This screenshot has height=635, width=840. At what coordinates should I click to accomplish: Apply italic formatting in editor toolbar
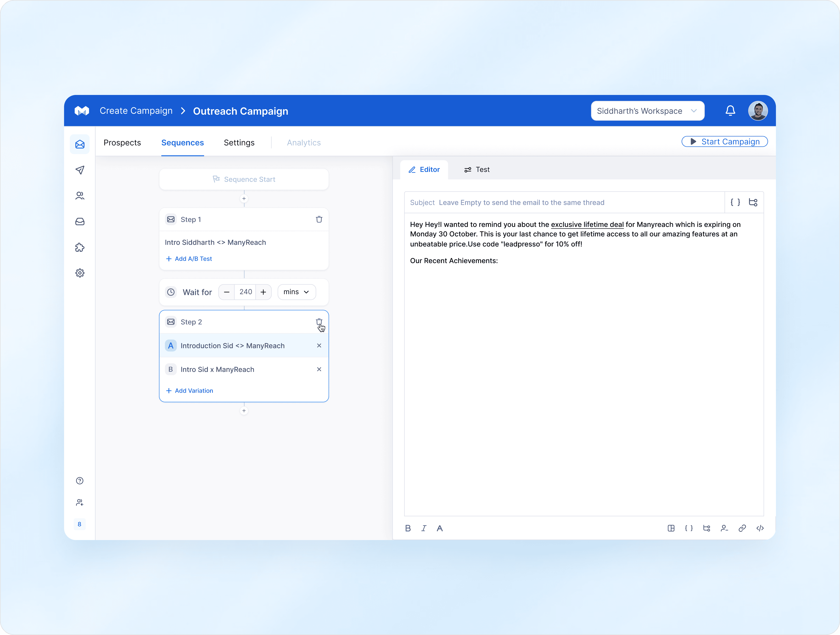[424, 528]
